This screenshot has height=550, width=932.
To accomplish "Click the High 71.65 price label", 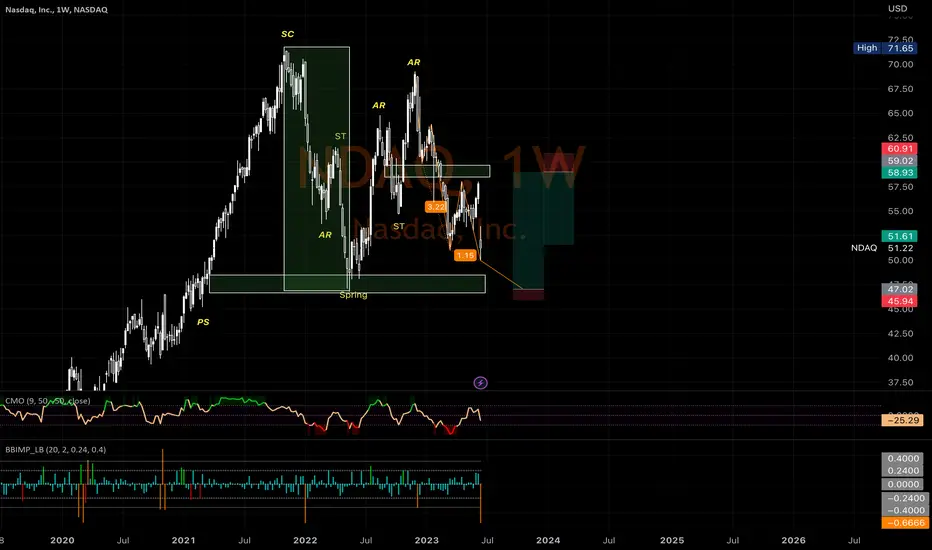I will pyautogui.click(x=884, y=48).
